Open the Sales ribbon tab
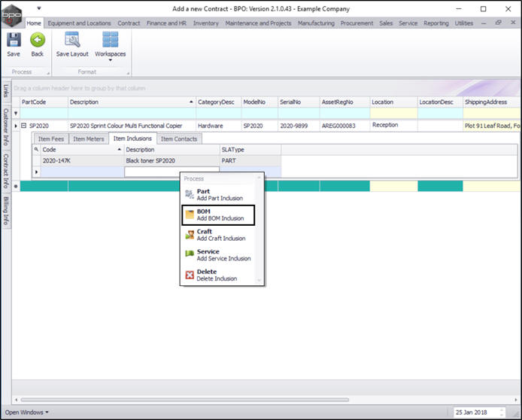Image resolution: width=522 pixels, height=420 pixels. point(386,23)
